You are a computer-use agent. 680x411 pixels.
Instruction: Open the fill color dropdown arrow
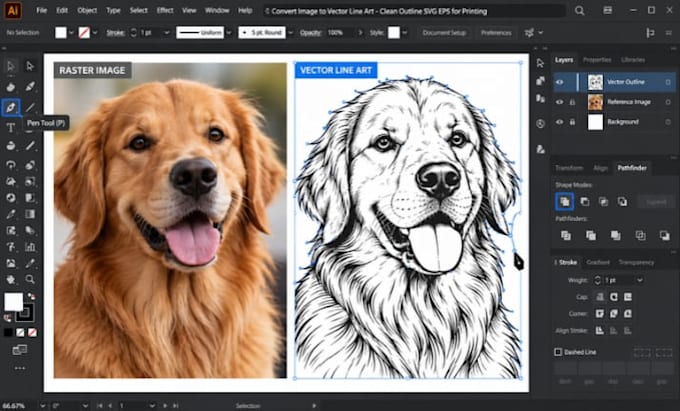coord(71,33)
